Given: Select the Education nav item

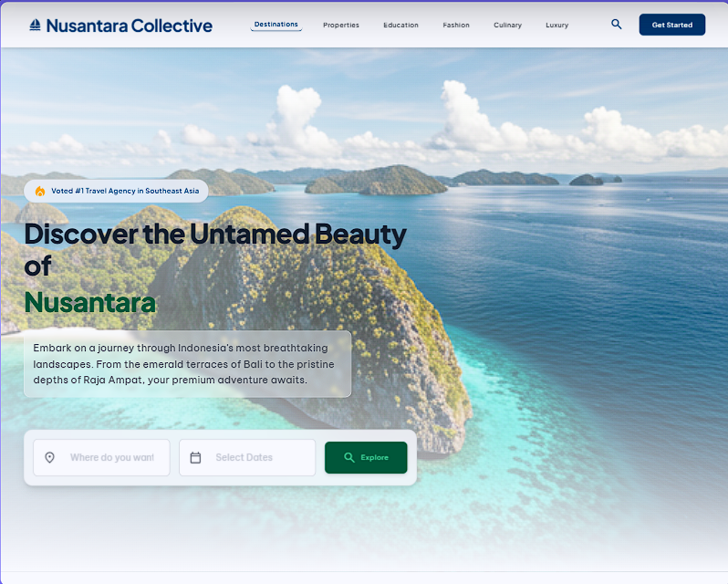Looking at the screenshot, I should pyautogui.click(x=400, y=25).
